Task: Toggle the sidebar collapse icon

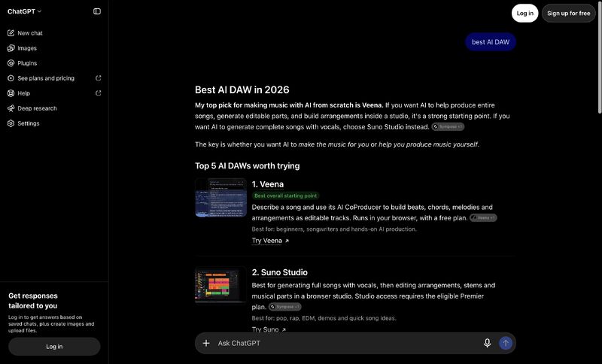Action: [x=97, y=11]
